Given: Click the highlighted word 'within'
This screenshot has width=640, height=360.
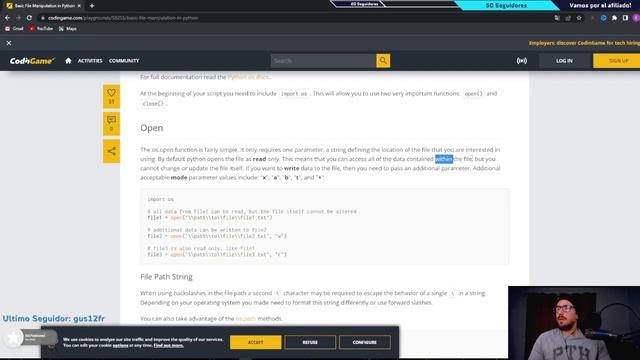Looking at the screenshot, I should tap(444, 159).
